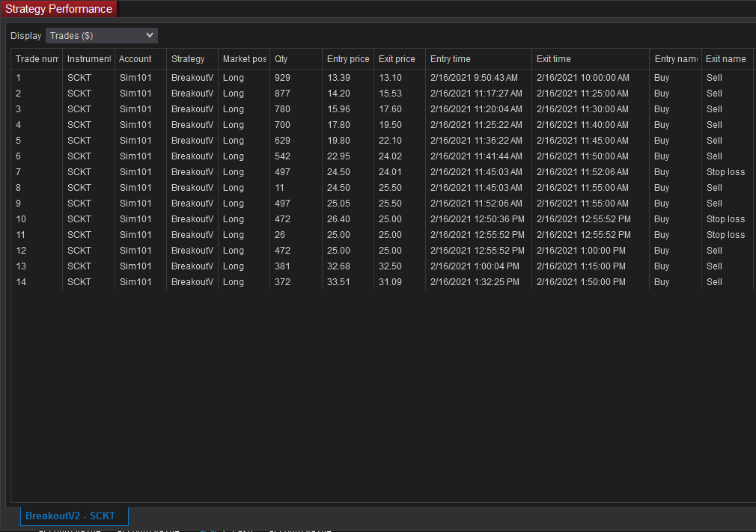Sort by the Entry price column header

click(347, 59)
